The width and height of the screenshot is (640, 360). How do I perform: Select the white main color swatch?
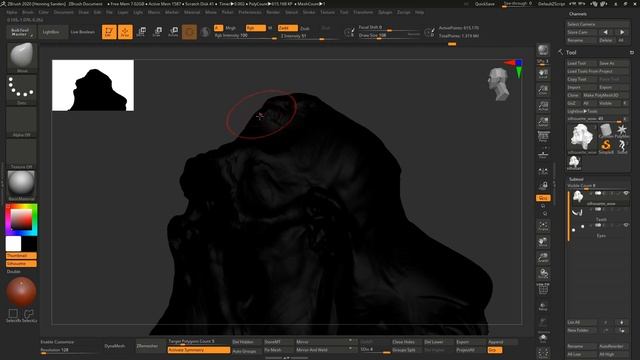pyautogui.click(x=13, y=244)
